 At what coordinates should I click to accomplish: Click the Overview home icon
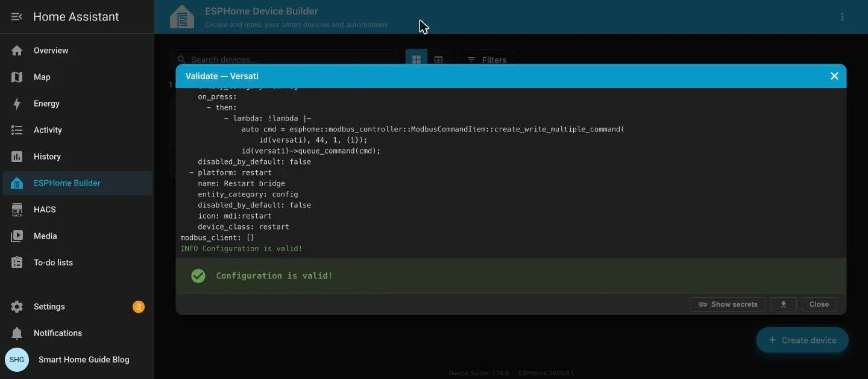[x=17, y=51]
